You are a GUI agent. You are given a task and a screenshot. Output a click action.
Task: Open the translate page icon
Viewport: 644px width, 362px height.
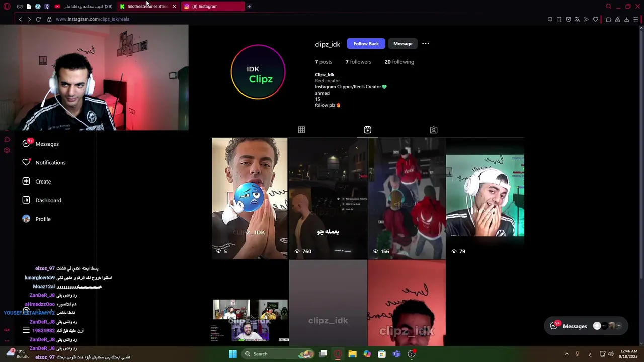(577, 19)
